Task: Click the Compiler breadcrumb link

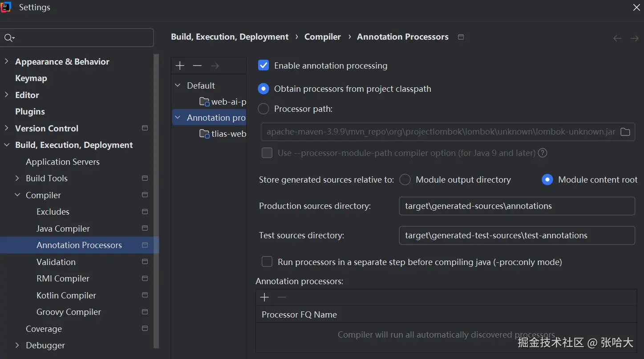Action: (322, 37)
